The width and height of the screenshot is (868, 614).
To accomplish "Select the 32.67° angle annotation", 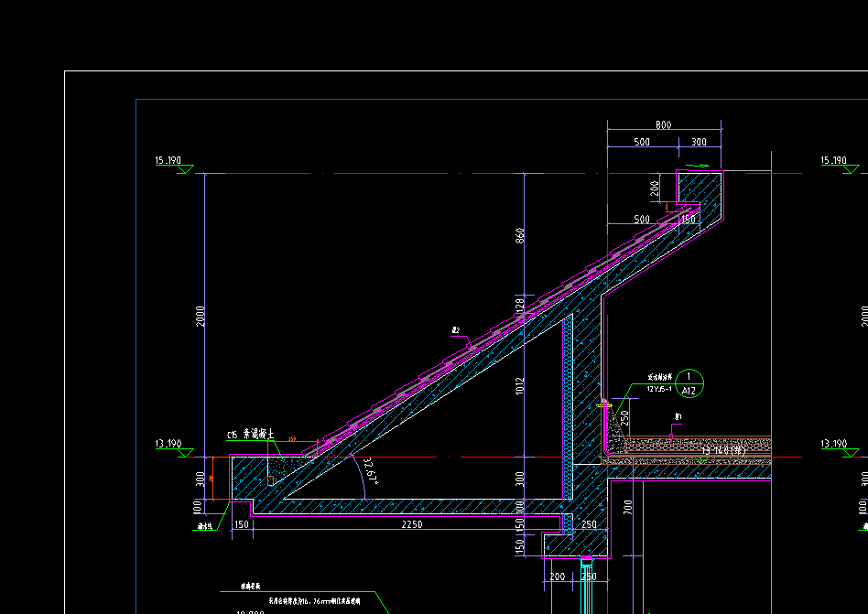I will (372, 471).
